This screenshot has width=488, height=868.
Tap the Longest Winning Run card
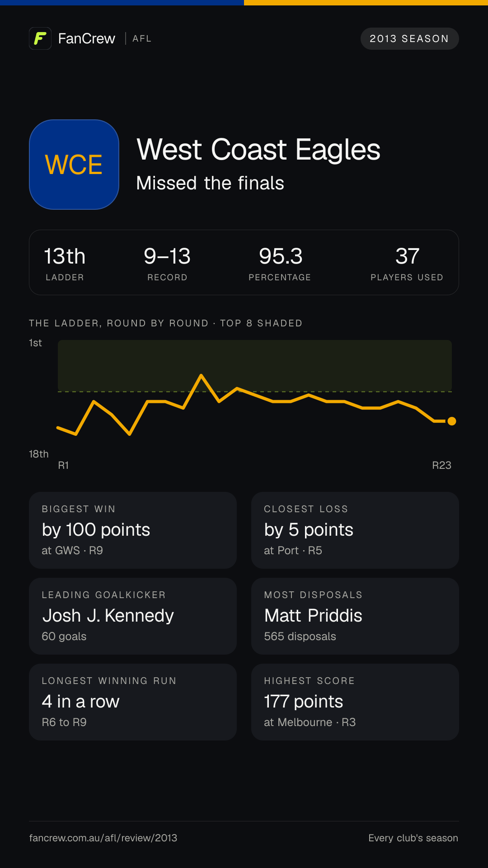coord(133,702)
